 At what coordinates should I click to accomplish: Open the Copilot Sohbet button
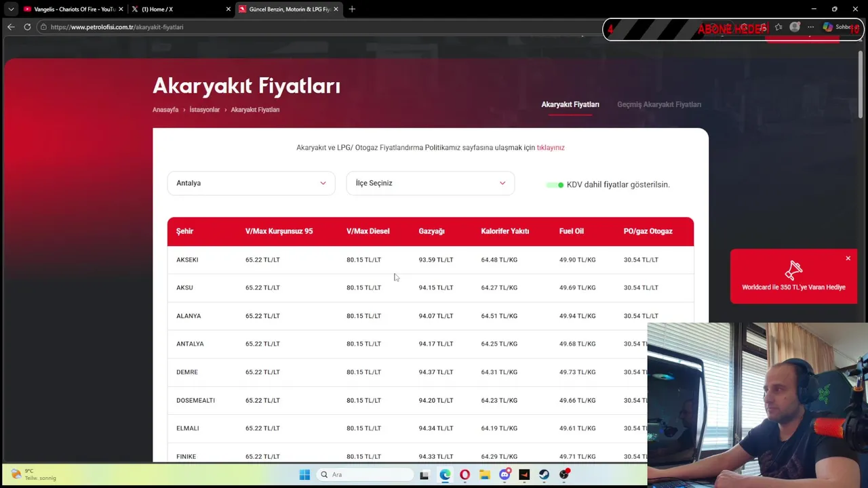click(838, 27)
